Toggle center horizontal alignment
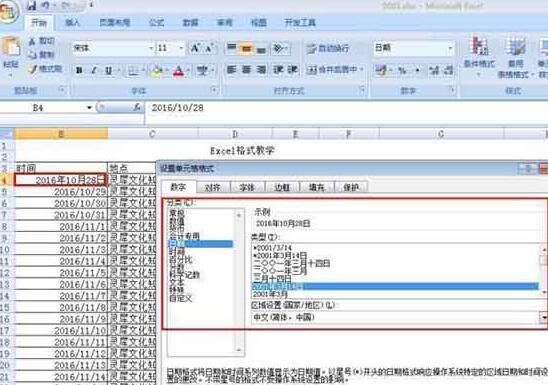Image resolution: width=548 pixels, height=385 pixels. 246,70
